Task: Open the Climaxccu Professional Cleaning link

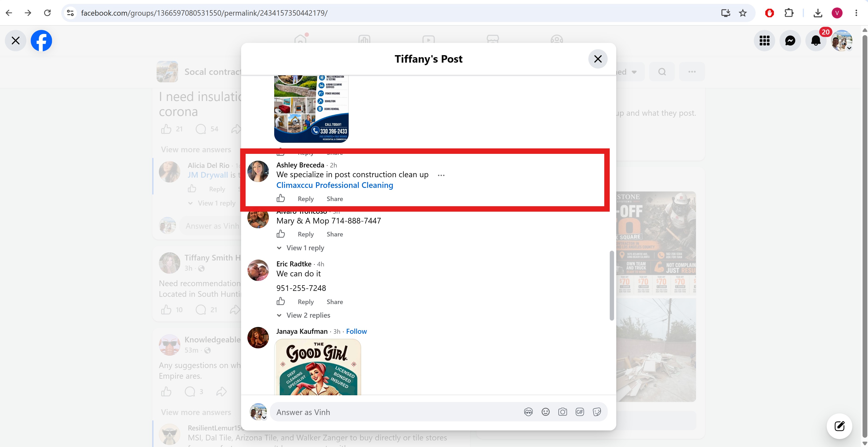Action: [x=335, y=185]
